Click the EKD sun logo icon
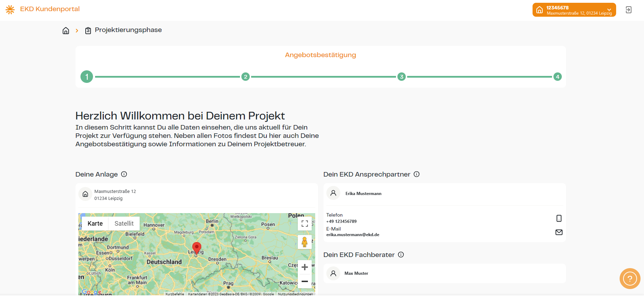The width and height of the screenshot is (644, 296). 10,9
